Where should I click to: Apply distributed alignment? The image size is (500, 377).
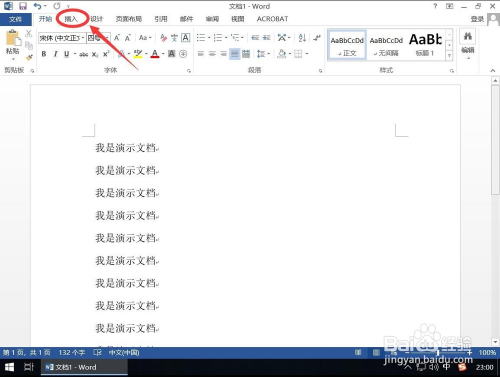(x=246, y=54)
